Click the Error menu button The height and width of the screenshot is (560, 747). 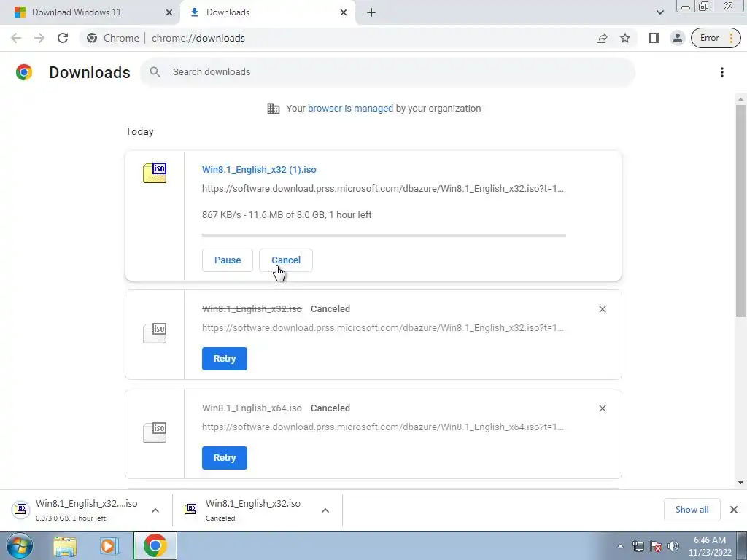[716, 38]
